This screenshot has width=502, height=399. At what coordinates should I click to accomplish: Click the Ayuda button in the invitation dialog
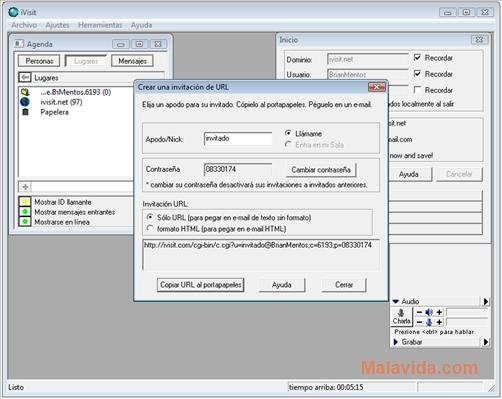pyautogui.click(x=282, y=285)
